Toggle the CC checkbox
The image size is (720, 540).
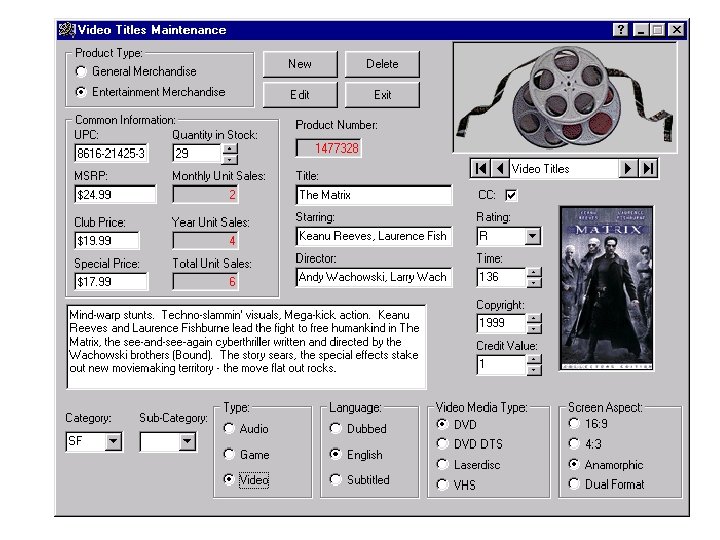point(511,195)
